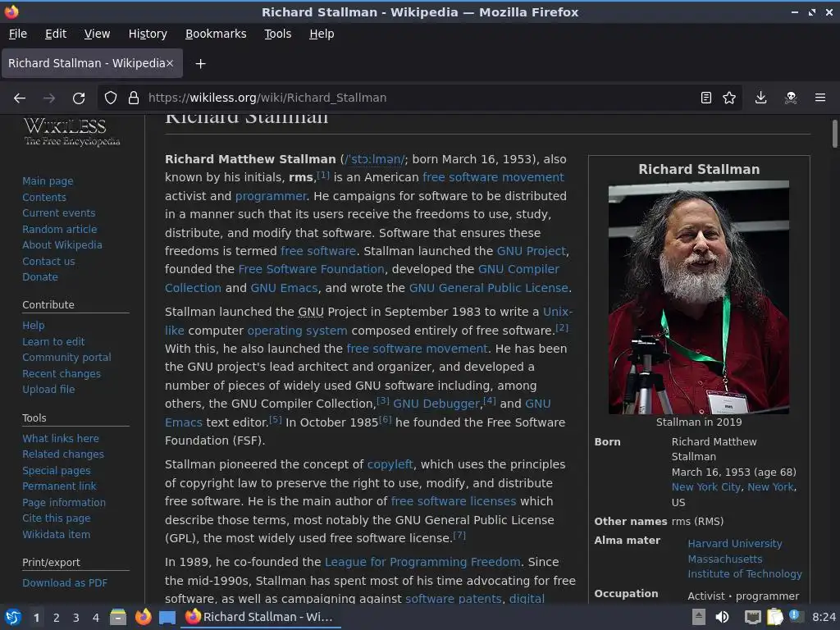Go back with the browser back arrow
Viewport: 840px width, 630px height.
20,98
